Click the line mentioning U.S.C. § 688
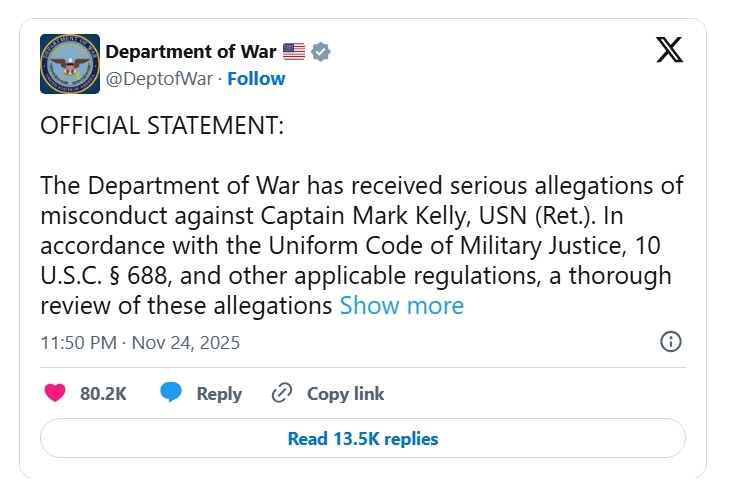This screenshot has height=490, width=729. [x=355, y=275]
